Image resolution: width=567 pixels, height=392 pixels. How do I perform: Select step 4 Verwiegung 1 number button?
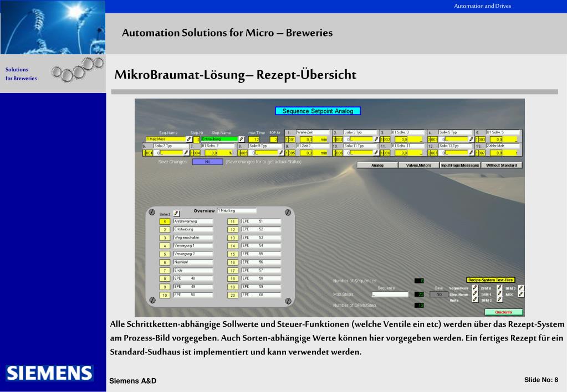[165, 246]
